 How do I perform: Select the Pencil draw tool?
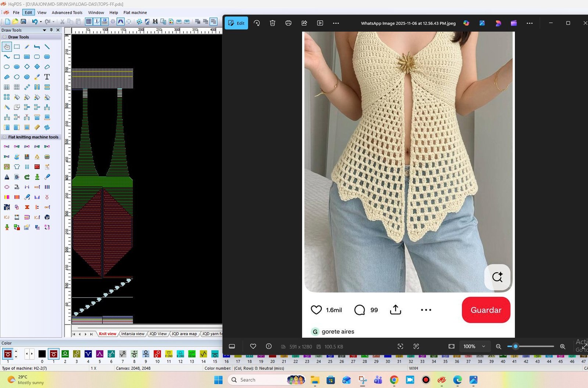(27, 47)
